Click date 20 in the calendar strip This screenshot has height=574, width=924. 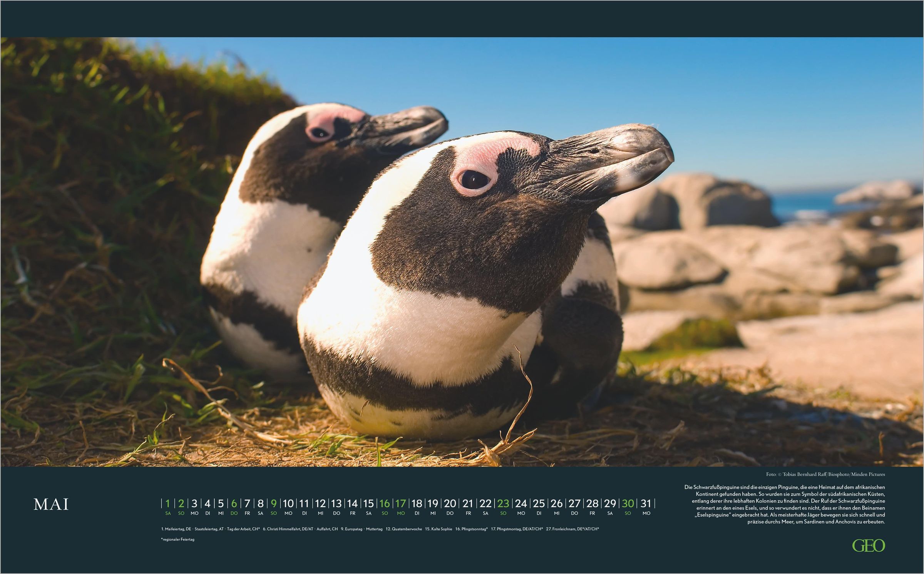(x=450, y=504)
